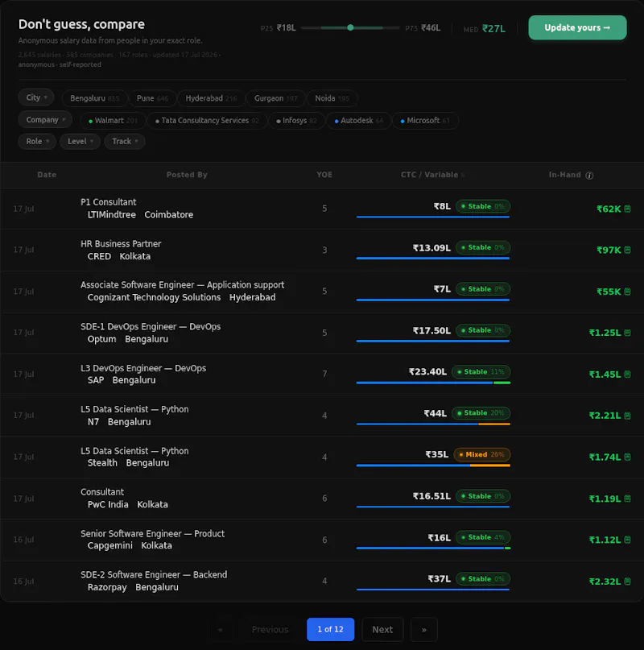This screenshot has height=650, width=644.
Task: Click the ₹23.40L CTC value
Action: click(x=427, y=372)
